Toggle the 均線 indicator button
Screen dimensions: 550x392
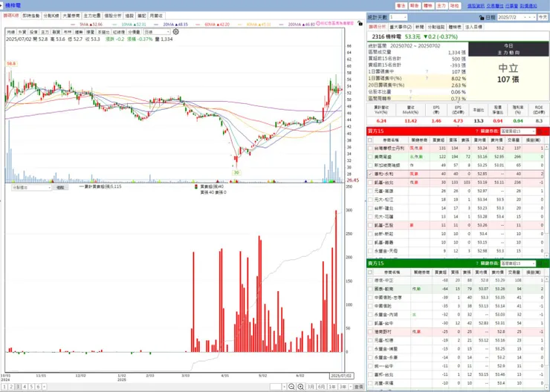click(x=11, y=32)
